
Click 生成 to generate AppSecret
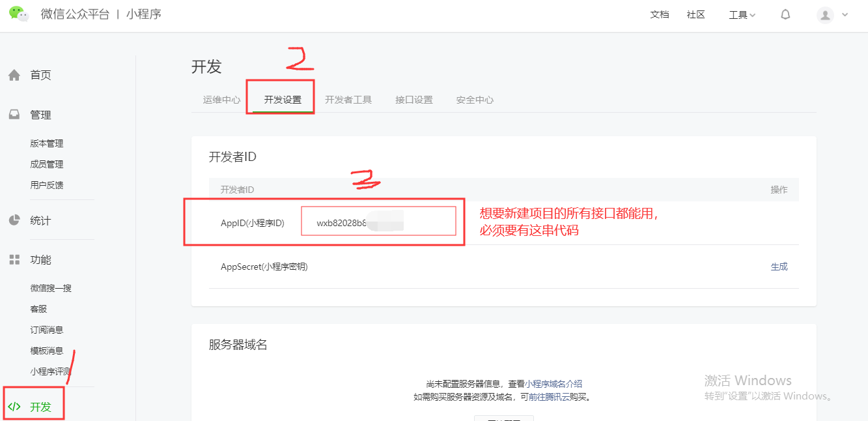click(x=779, y=267)
